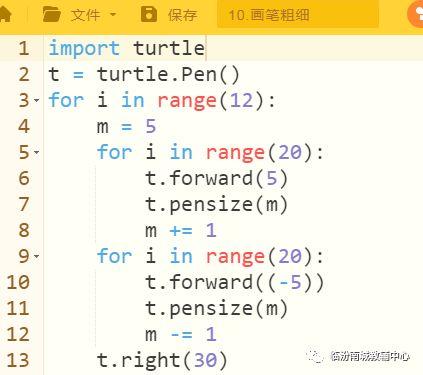This screenshot has width=423, height=375.
Task: Click the 'm -= 1' statement
Action: [181, 335]
